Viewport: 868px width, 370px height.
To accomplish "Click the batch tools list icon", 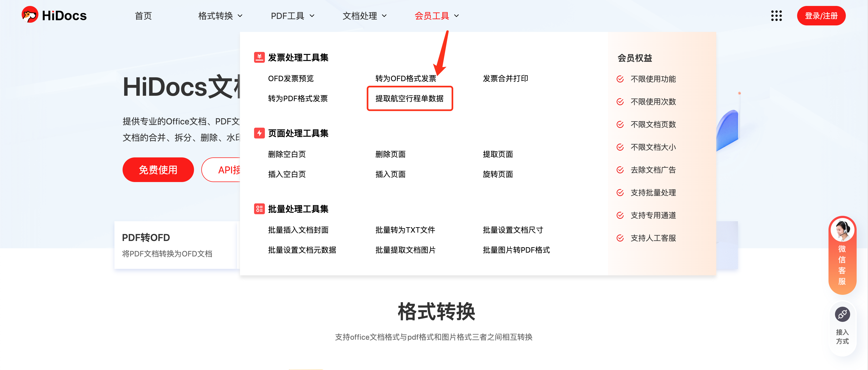I will point(259,209).
